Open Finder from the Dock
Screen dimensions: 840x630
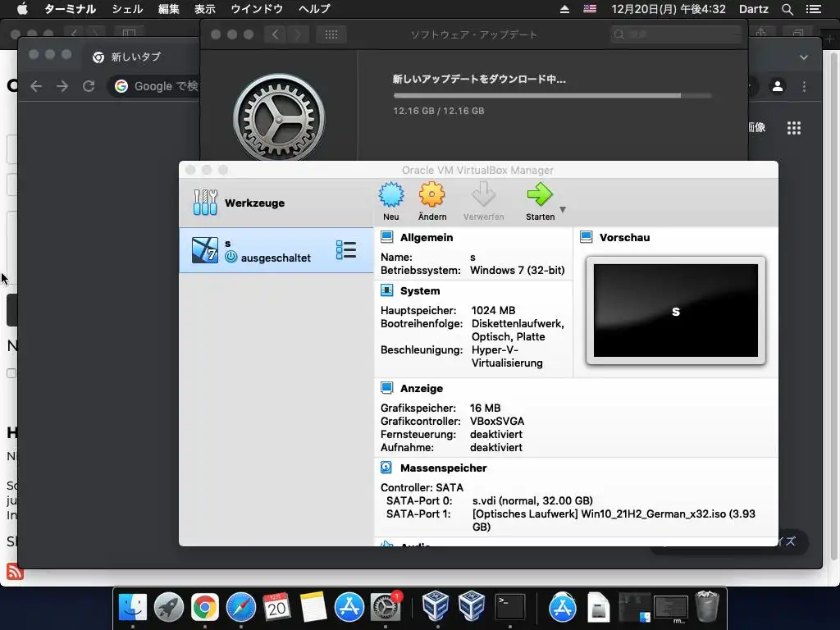pos(132,607)
